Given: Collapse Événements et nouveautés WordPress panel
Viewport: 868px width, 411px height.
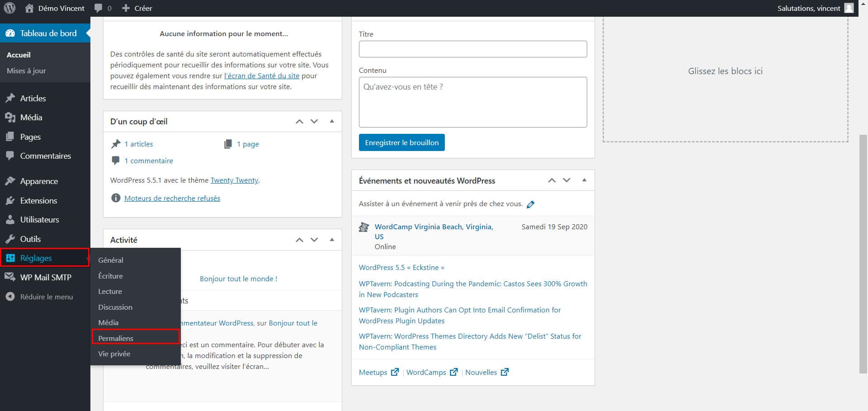Looking at the screenshot, I should (x=584, y=180).
